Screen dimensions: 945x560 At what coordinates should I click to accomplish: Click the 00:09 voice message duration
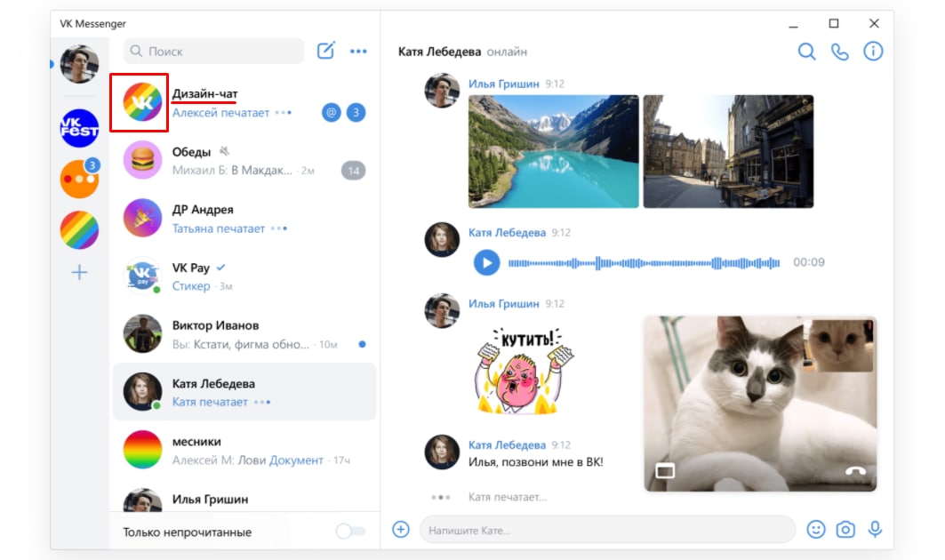coord(809,262)
